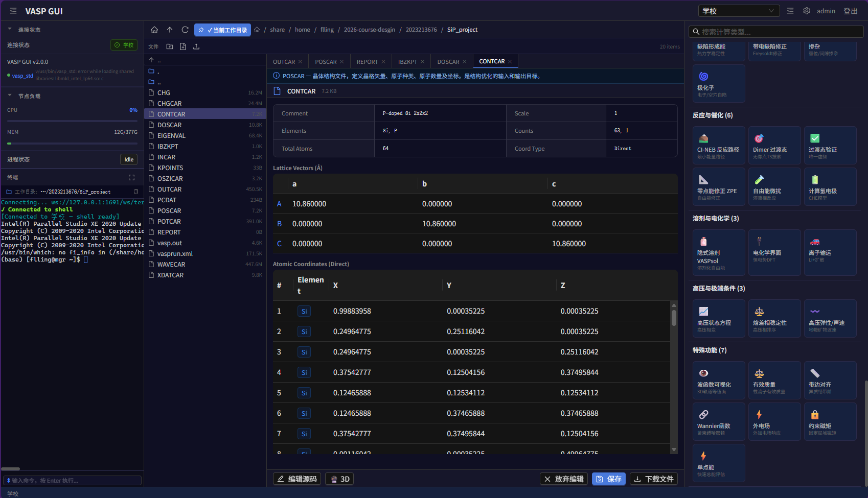Screen dimensions: 868x498
Task: Open the 高压弹性/声速 calculation card
Action: point(830,319)
